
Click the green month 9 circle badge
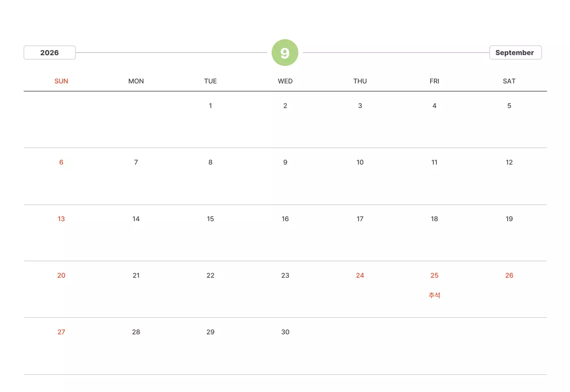[x=285, y=53]
